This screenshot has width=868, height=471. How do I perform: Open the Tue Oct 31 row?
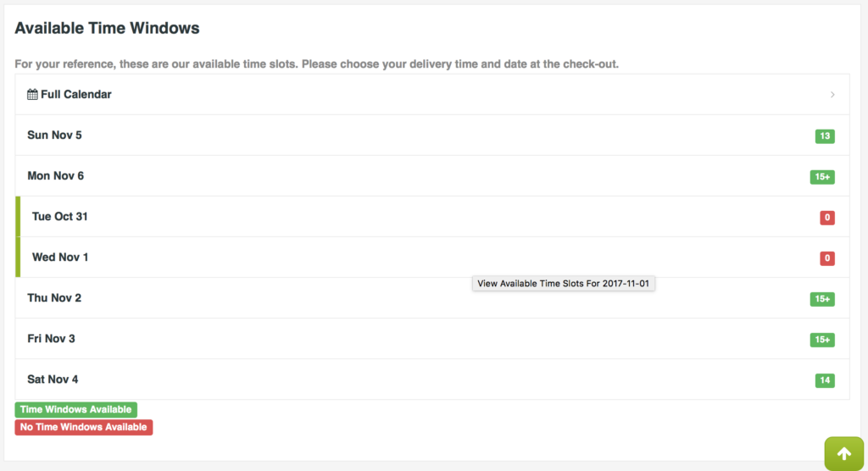60,217
